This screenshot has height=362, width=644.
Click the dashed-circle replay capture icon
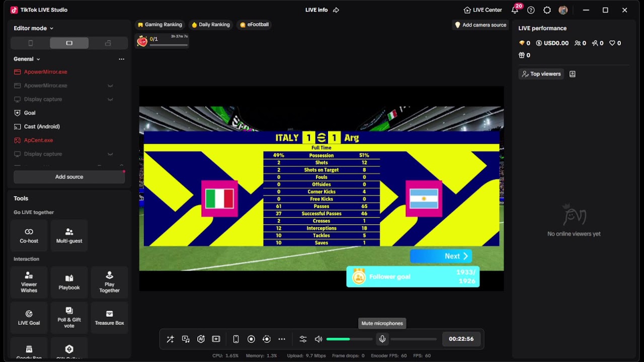(267, 339)
